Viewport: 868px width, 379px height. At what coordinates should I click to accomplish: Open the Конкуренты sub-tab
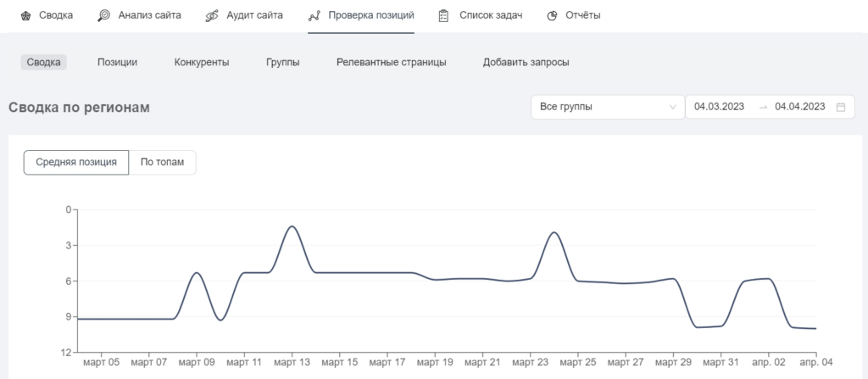202,62
